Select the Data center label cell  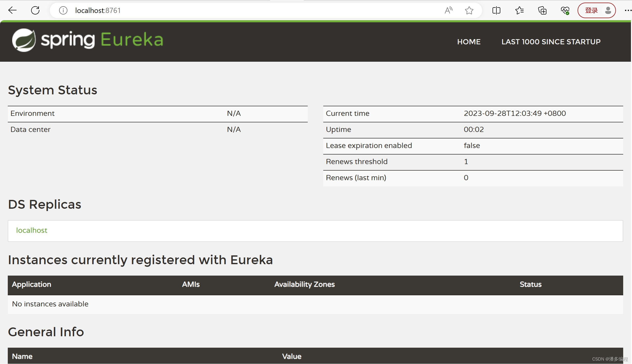30,130
